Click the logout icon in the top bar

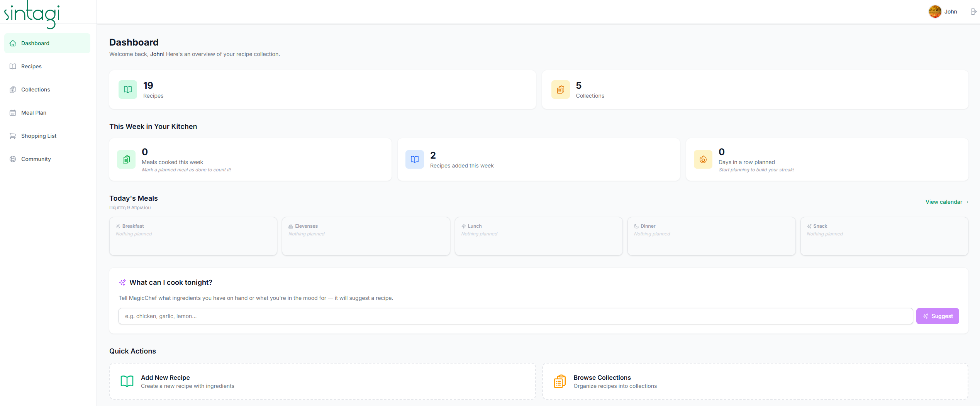coord(974,11)
